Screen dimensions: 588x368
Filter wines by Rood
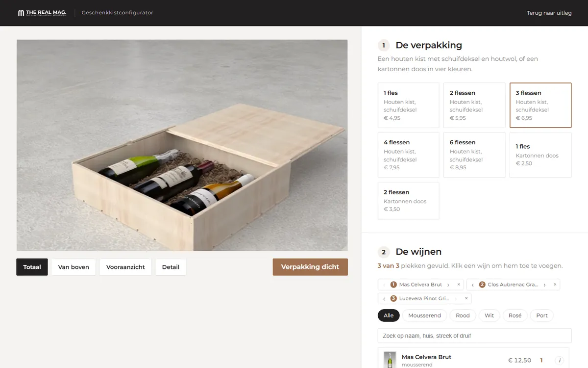[463, 315]
